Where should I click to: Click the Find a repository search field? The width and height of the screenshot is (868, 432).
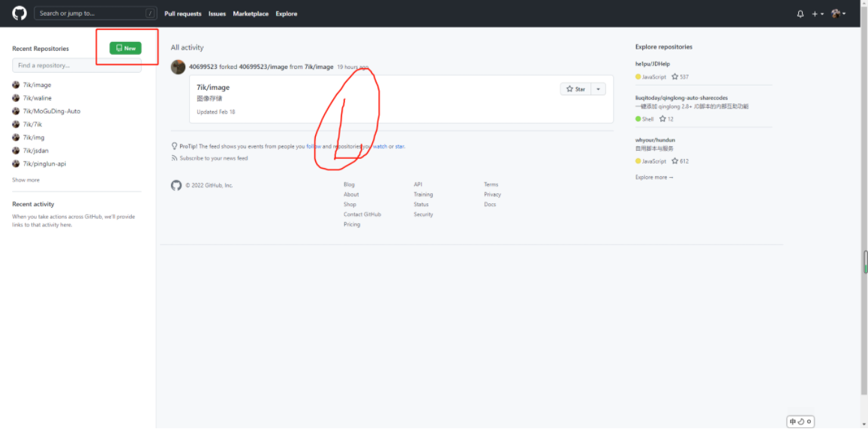click(77, 66)
